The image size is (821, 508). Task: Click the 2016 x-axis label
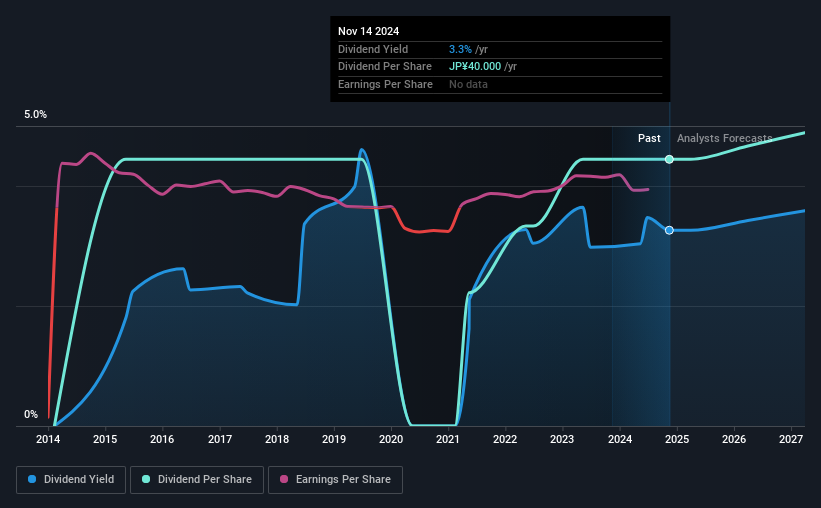click(x=162, y=439)
